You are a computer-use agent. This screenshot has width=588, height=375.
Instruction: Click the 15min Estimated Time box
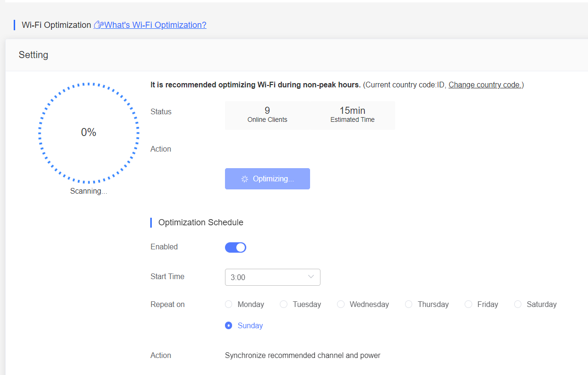[352, 115]
